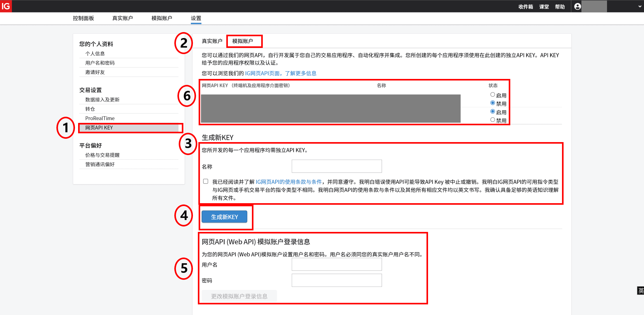This screenshot has width=644, height=315.
Task: Switch to 模拟账户 sub-tab in API panel
Action: [243, 41]
